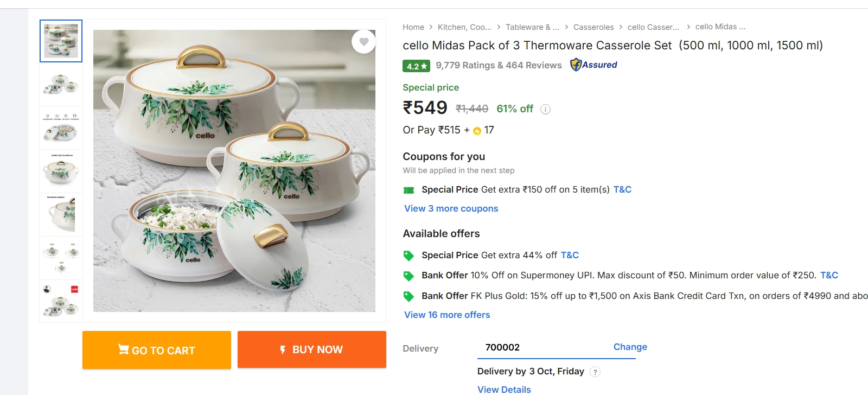Select the Tableware breadcrumb entry
The height and width of the screenshot is (395, 868).
[532, 27]
